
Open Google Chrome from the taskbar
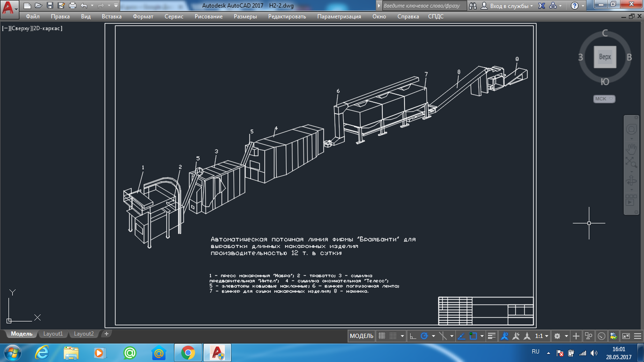click(188, 353)
